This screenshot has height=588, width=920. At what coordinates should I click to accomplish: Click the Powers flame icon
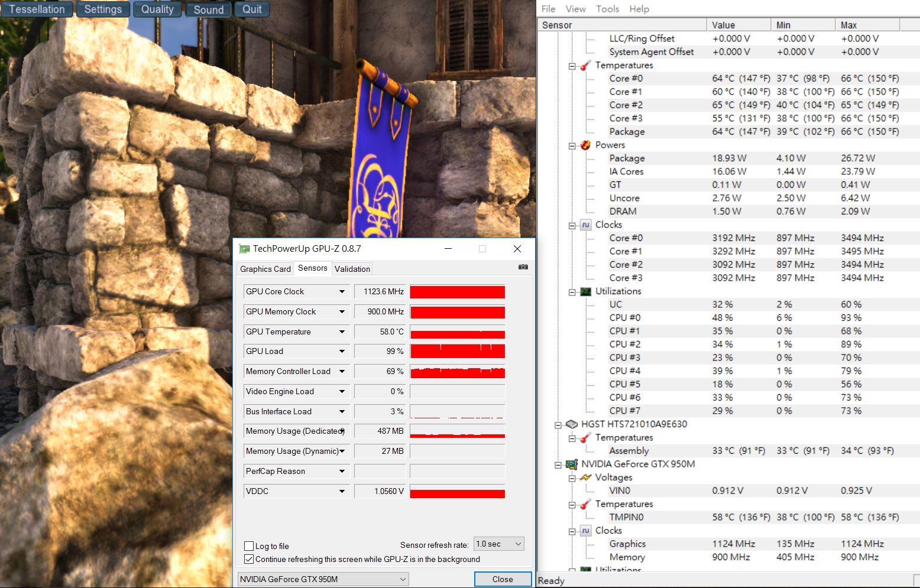tap(585, 145)
